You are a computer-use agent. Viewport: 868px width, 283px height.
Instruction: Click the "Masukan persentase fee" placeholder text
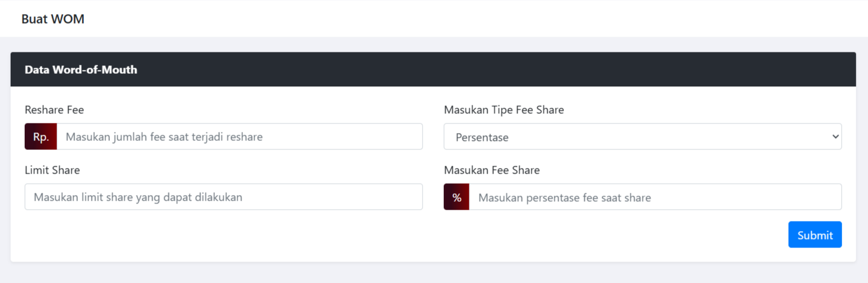coord(564,197)
